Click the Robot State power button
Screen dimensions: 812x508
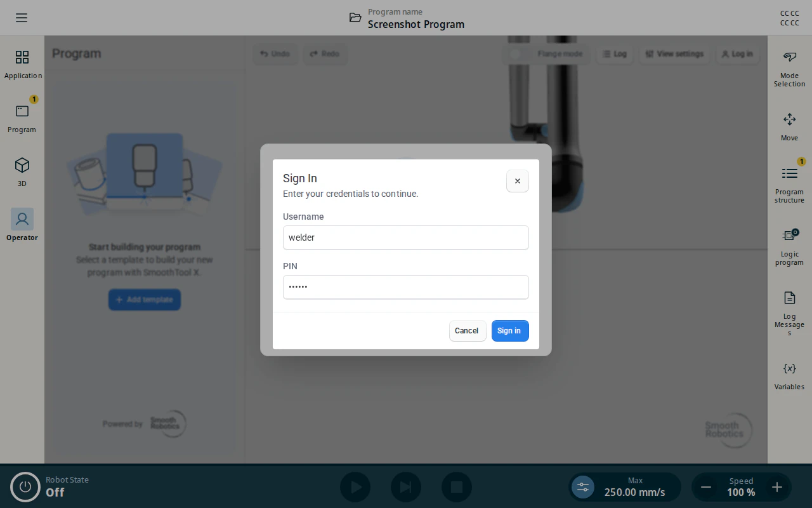point(25,487)
